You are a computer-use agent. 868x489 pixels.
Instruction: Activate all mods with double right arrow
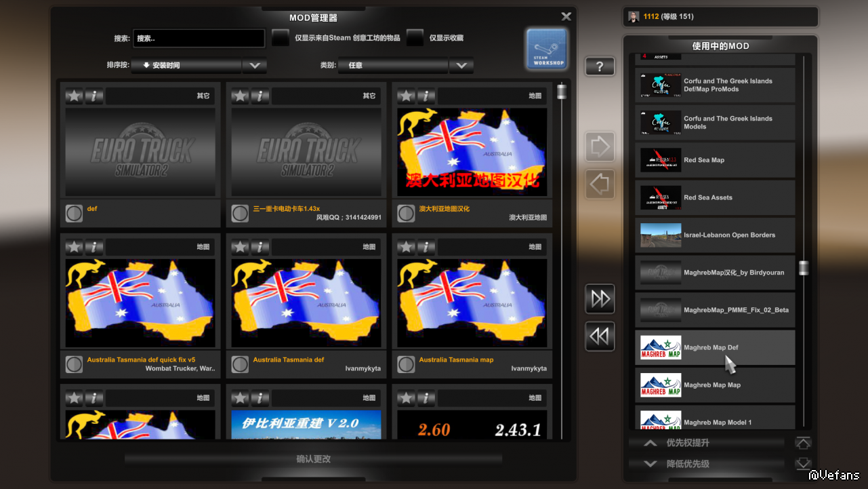pyautogui.click(x=600, y=299)
